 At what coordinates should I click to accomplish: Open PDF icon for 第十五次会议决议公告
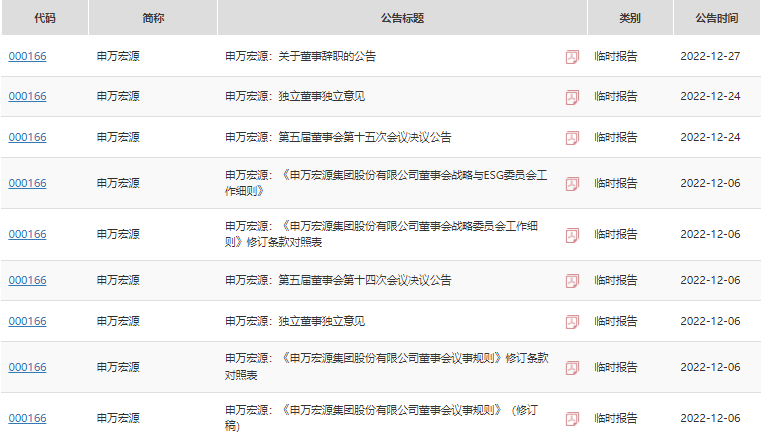pyautogui.click(x=572, y=138)
